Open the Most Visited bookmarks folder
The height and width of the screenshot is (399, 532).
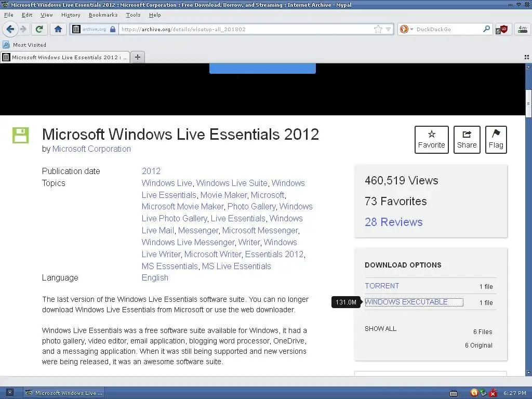[x=24, y=45]
